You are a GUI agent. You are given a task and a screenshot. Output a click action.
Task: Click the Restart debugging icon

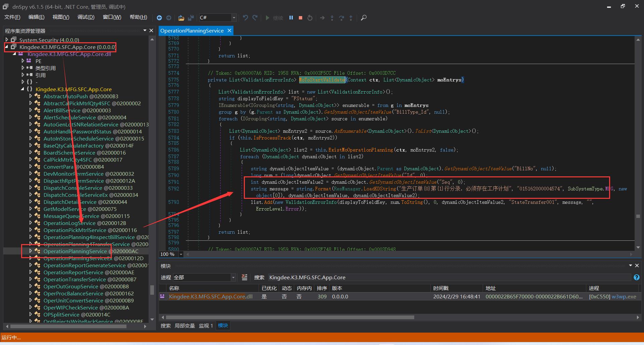click(x=310, y=18)
